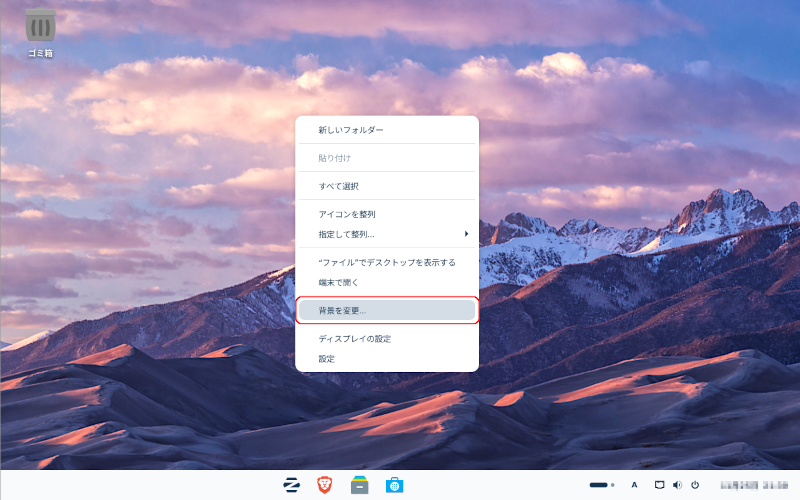This screenshot has height=500, width=800.
Task: Choose すべて選択 from context menu
Action: pos(387,186)
